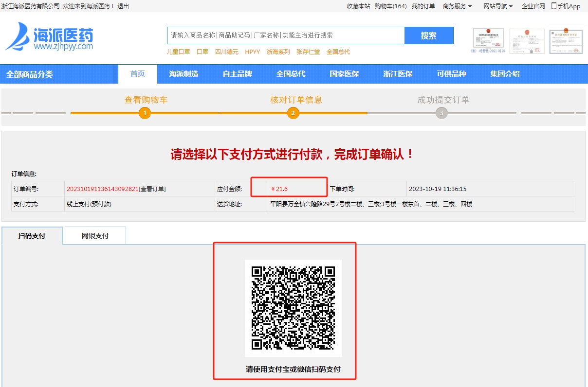
Task: Click the 成功提交订单 step label
Action: [x=443, y=100]
